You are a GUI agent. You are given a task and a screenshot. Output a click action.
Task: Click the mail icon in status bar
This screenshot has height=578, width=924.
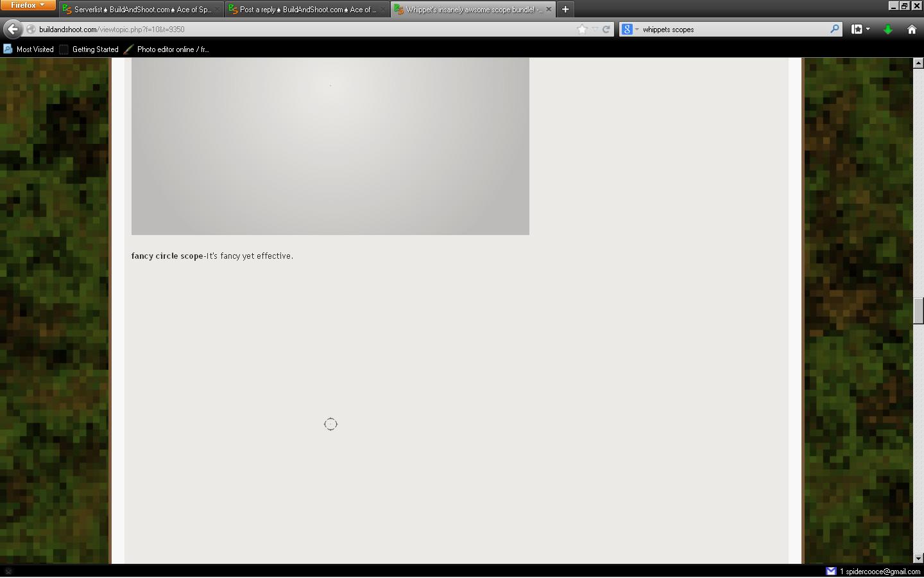831,571
